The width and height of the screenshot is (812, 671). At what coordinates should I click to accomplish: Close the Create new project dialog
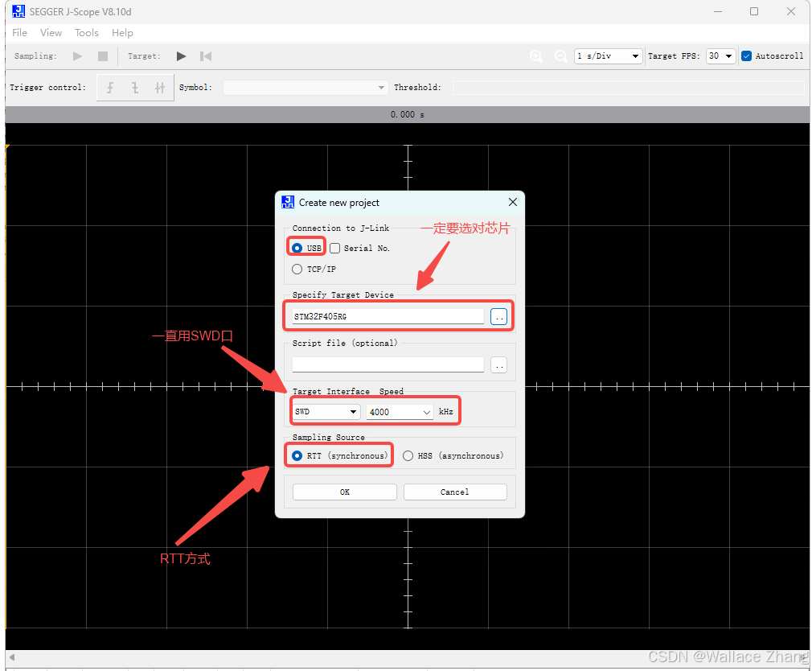pyautogui.click(x=513, y=202)
